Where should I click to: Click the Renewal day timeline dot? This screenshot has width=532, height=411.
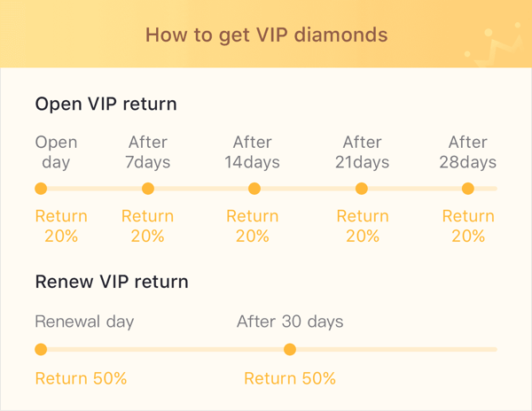click(x=41, y=350)
